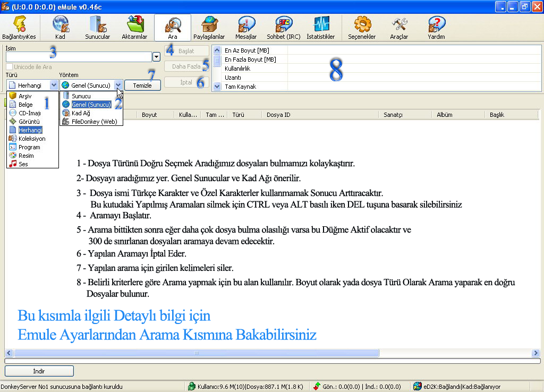Click the eD2K connection globe status icon
The height and width of the screenshot is (392, 544).
tap(418, 386)
